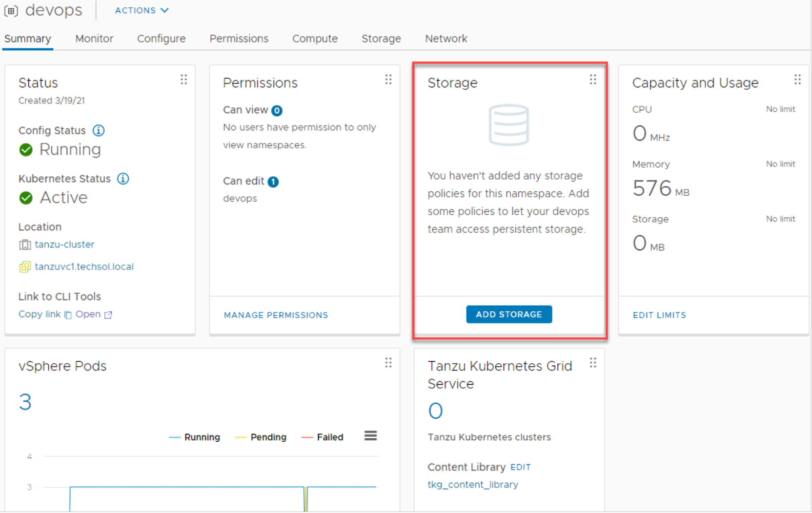Click the 576 MB memory value
Image resolution: width=812 pixels, height=513 pixels.
[661, 188]
